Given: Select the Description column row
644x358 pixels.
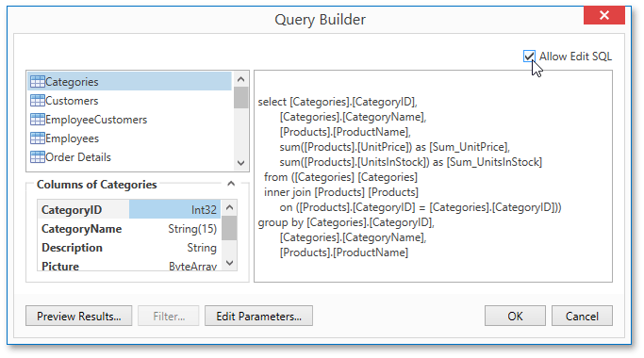Looking at the screenshot, I should 129,248.
